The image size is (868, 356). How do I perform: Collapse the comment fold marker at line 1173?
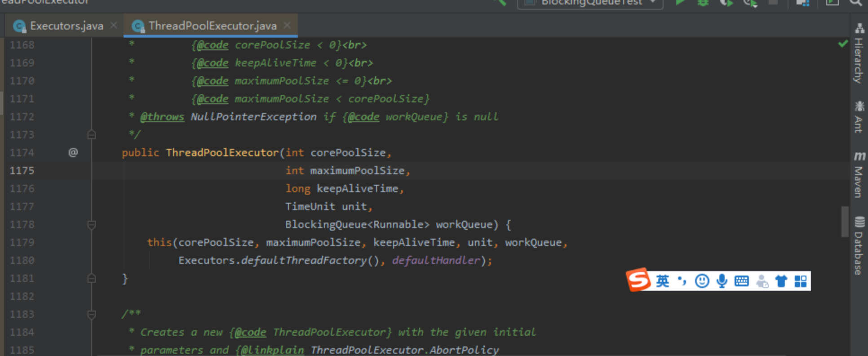[91, 135]
